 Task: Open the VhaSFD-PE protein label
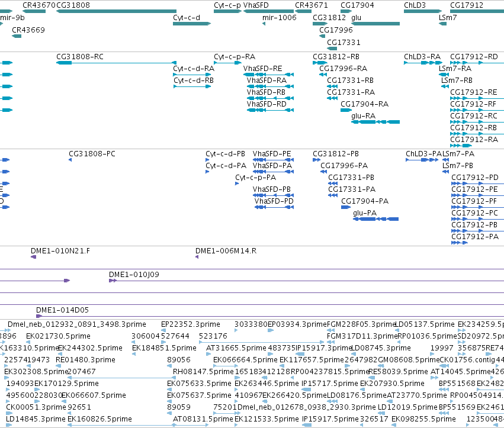272,154
